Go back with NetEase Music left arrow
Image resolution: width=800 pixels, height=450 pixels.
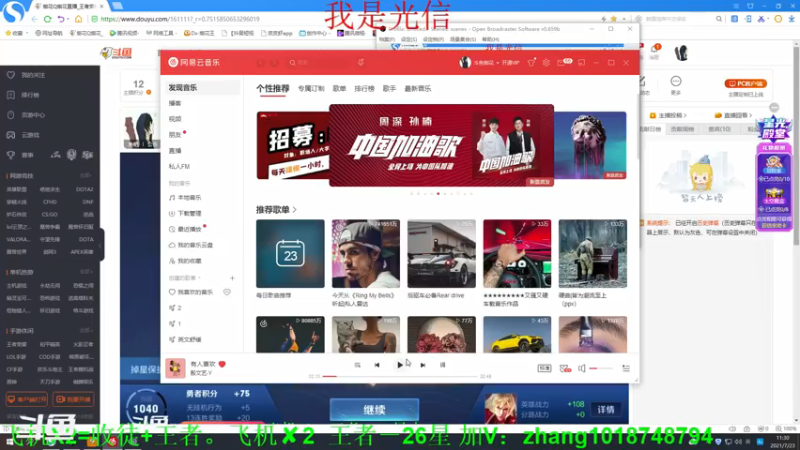coord(261,62)
